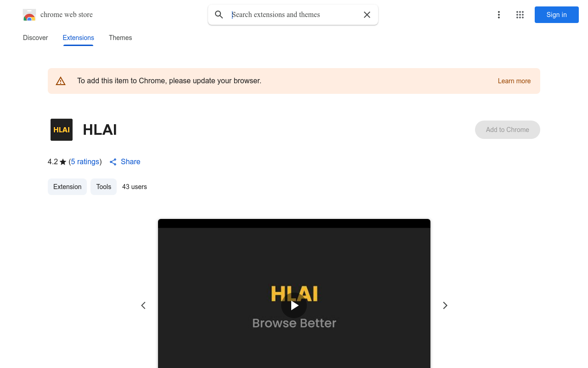Image resolution: width=588 pixels, height=368 pixels.
Task: Open the Google apps grid
Action: pyautogui.click(x=520, y=15)
